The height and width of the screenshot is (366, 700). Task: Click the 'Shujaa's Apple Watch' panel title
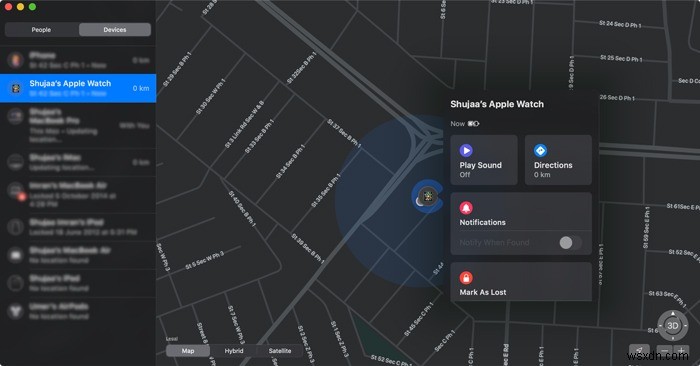pyautogui.click(x=497, y=104)
